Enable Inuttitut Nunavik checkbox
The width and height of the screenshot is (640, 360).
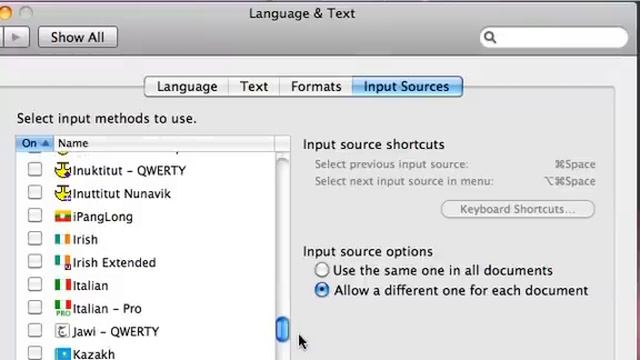(35, 192)
